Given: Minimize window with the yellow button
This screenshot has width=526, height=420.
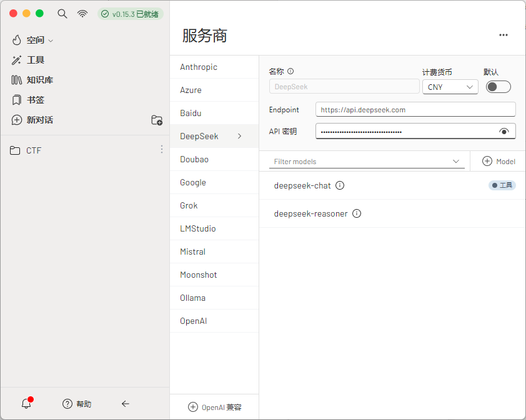Looking at the screenshot, I should pos(26,13).
